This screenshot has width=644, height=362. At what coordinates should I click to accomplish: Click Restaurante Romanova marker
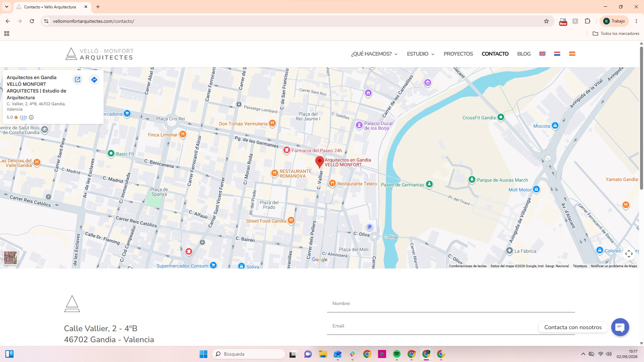pyautogui.click(x=275, y=173)
